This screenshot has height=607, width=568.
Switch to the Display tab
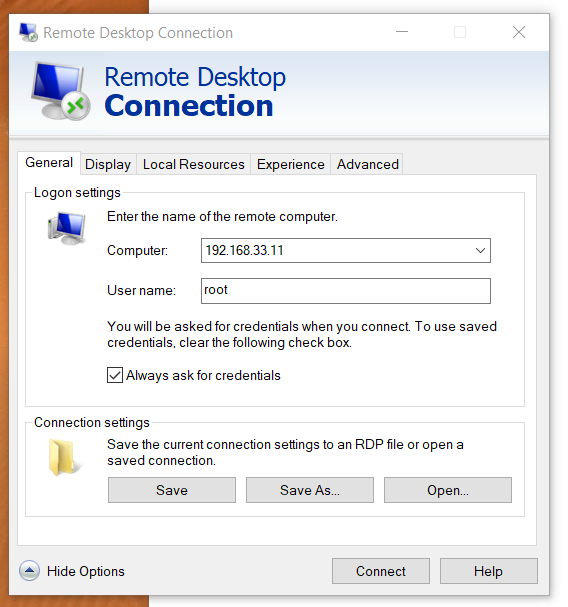108,164
